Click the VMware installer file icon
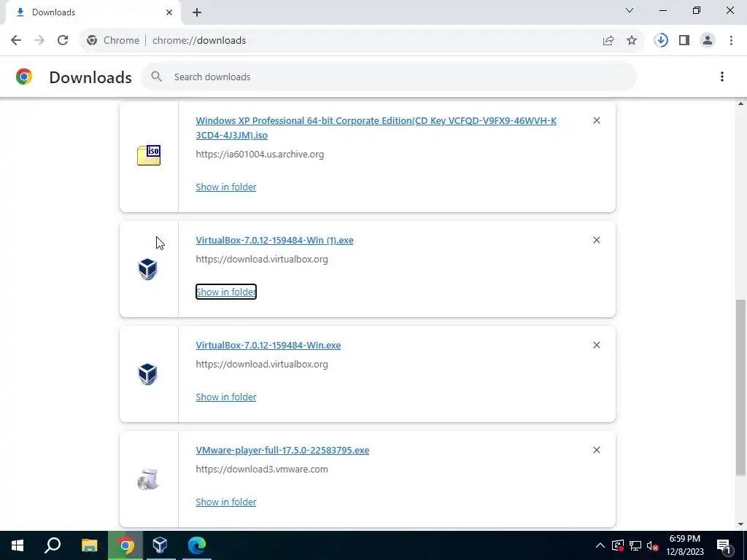The width and height of the screenshot is (747, 560). point(147,480)
